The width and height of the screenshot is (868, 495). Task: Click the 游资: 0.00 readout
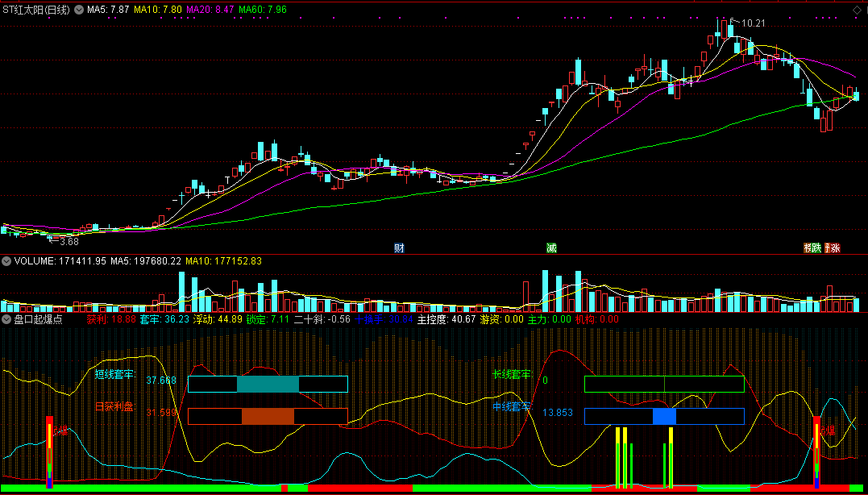[x=501, y=319]
